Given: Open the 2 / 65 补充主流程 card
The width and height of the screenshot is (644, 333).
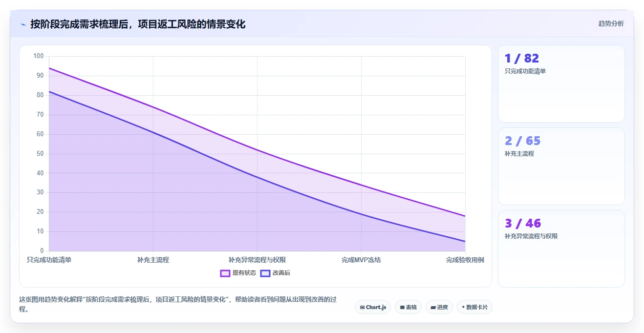Looking at the screenshot, I should click(x=561, y=166).
